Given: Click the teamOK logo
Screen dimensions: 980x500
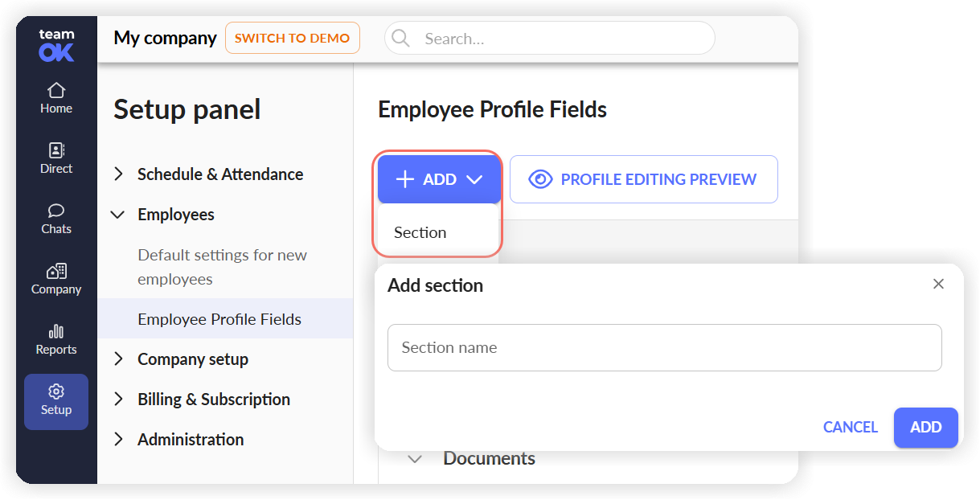Looking at the screenshot, I should point(56,45).
